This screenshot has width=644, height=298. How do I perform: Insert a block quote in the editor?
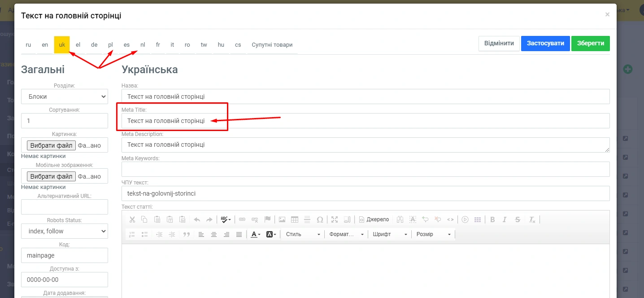click(187, 234)
